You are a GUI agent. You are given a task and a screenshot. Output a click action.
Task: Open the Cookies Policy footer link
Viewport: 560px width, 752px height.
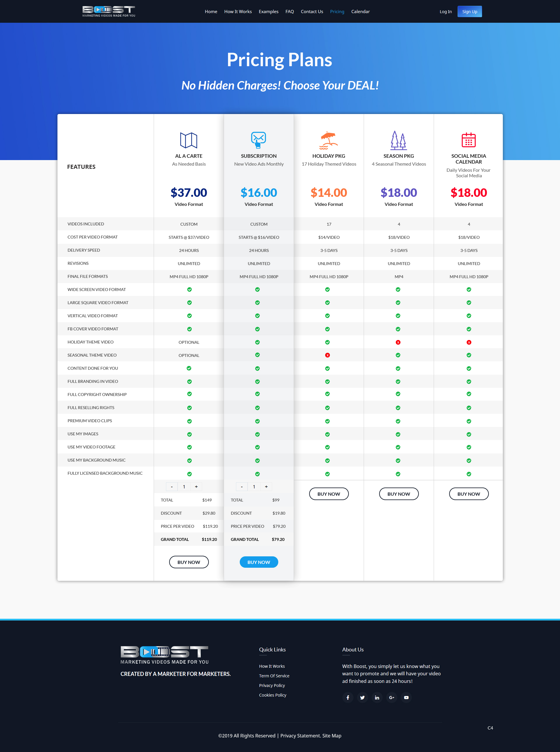coord(272,695)
